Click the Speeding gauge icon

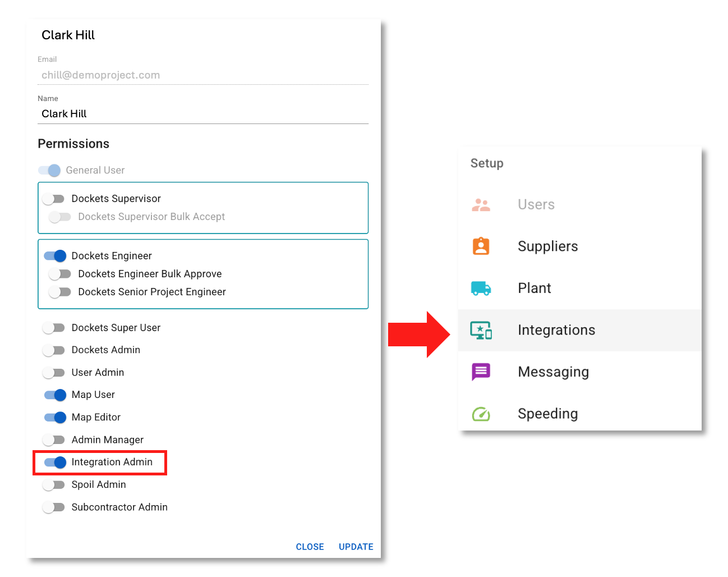(481, 414)
